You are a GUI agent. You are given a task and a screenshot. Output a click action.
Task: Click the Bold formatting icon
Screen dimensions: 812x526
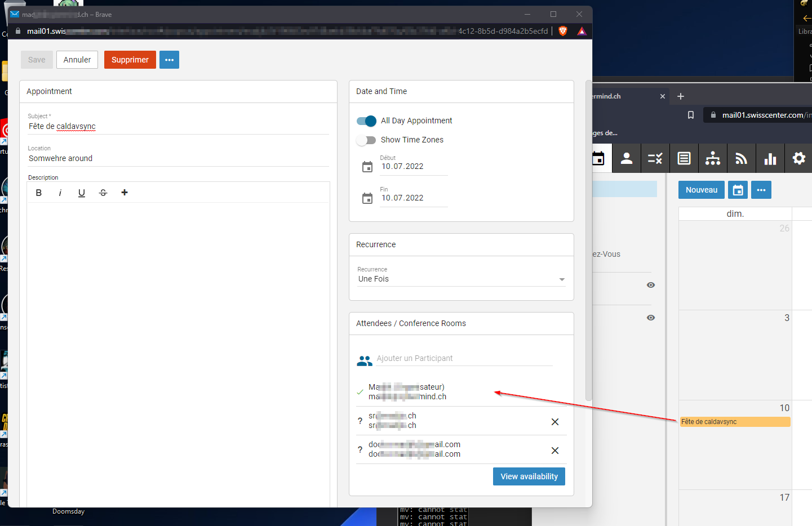coord(39,193)
